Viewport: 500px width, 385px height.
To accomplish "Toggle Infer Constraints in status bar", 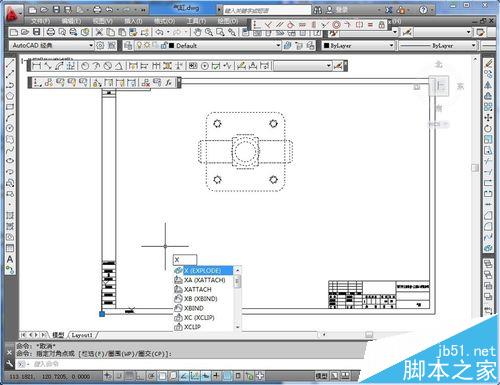I will coord(108,376).
